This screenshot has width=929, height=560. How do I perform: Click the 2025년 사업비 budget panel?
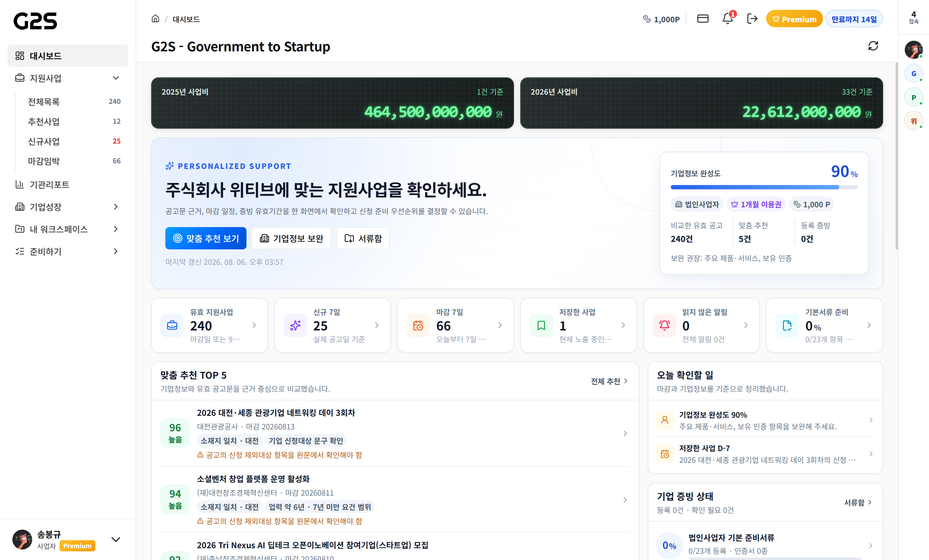[x=333, y=103]
